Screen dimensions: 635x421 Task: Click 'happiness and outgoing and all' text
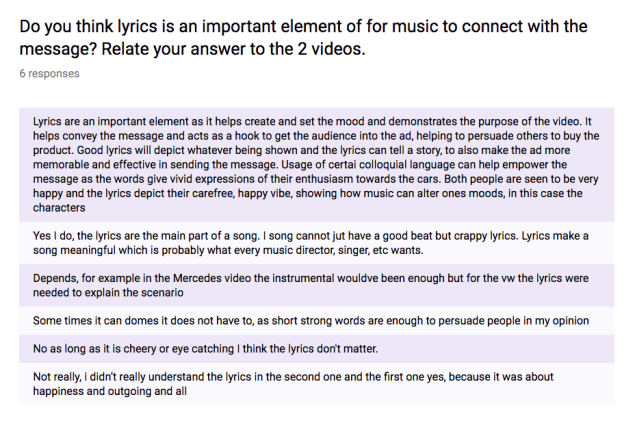110,391
